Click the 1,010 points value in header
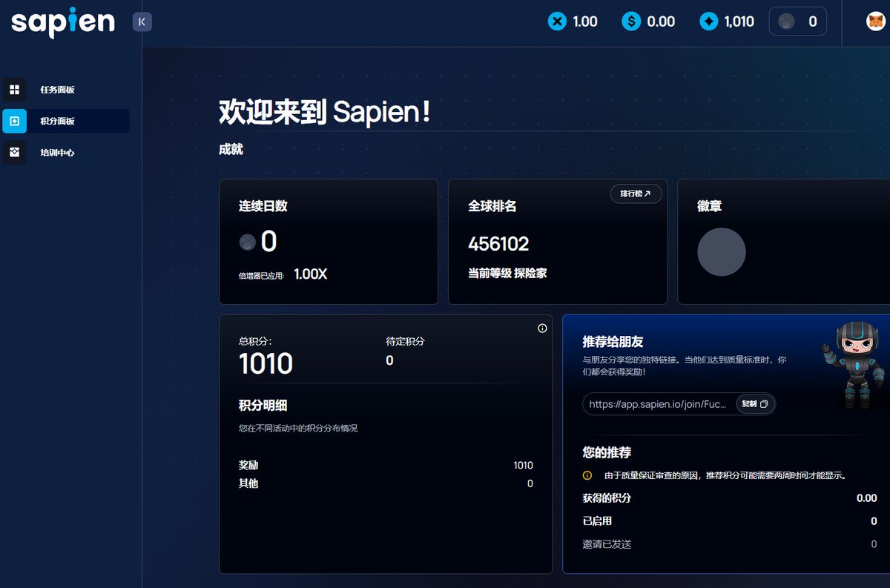Screen dimensions: 890x588 739,22
